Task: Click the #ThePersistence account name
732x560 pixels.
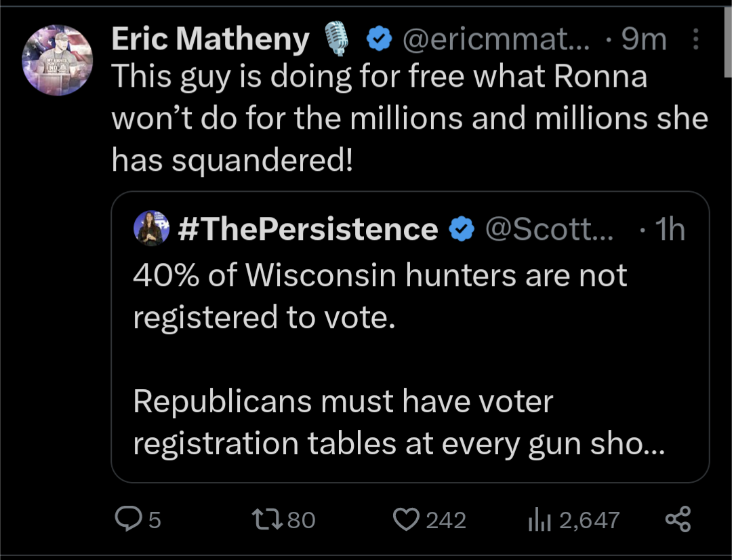Action: point(308,229)
